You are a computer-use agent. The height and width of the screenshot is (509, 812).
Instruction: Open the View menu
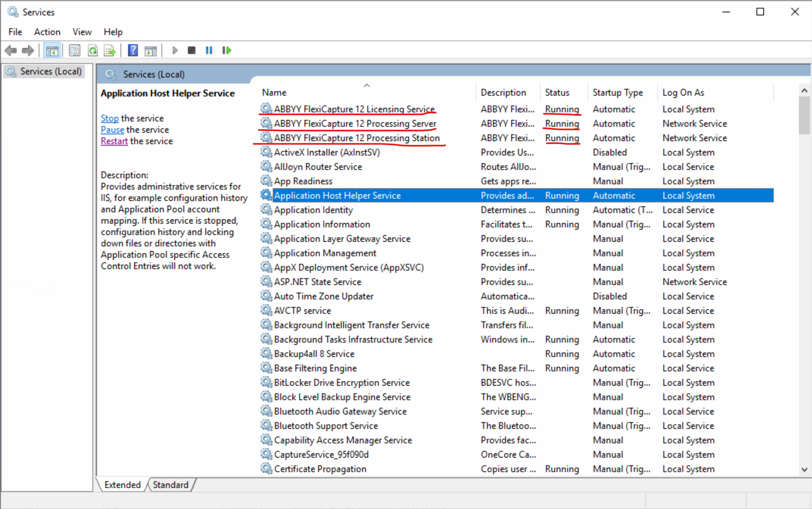tap(82, 32)
